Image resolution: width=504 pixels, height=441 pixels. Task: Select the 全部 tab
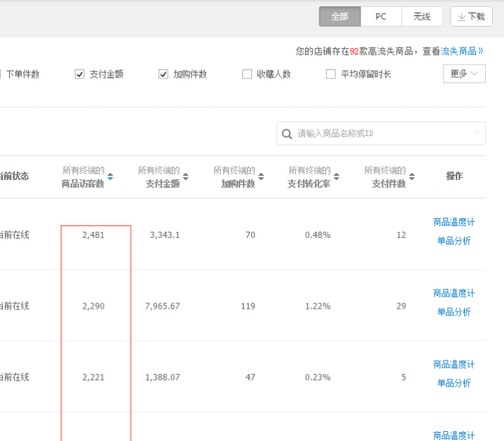pos(339,17)
